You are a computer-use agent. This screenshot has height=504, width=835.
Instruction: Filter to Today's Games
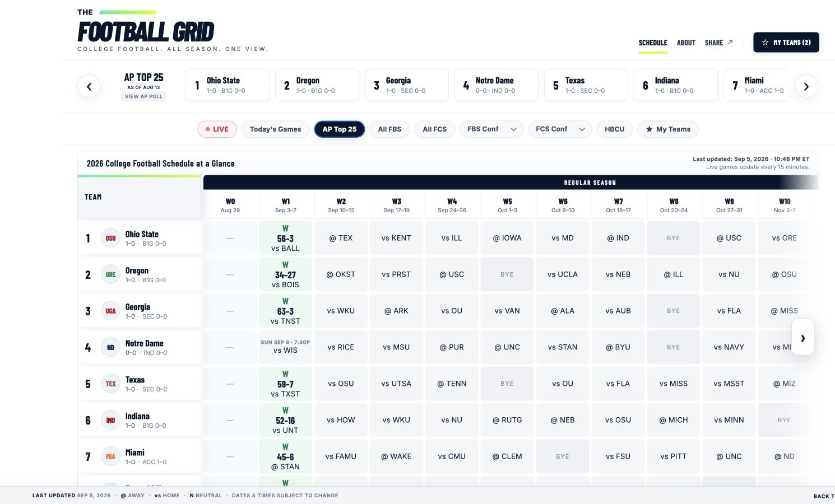click(x=275, y=129)
